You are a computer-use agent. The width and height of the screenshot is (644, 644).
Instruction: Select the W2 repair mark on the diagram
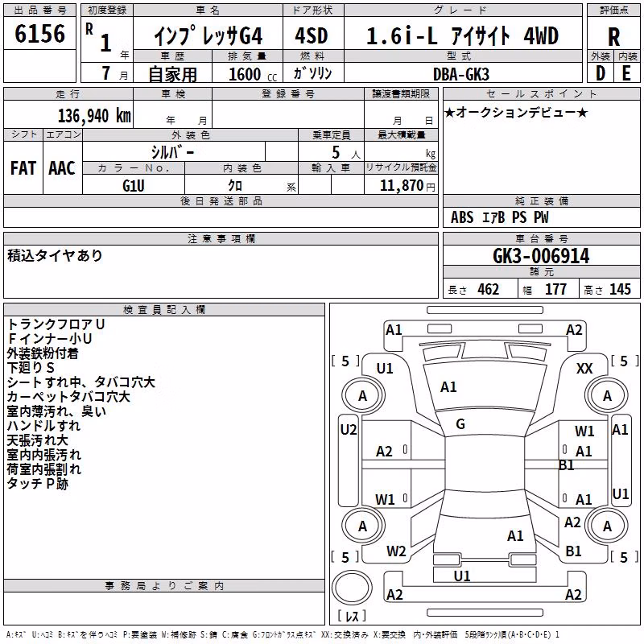click(x=396, y=551)
